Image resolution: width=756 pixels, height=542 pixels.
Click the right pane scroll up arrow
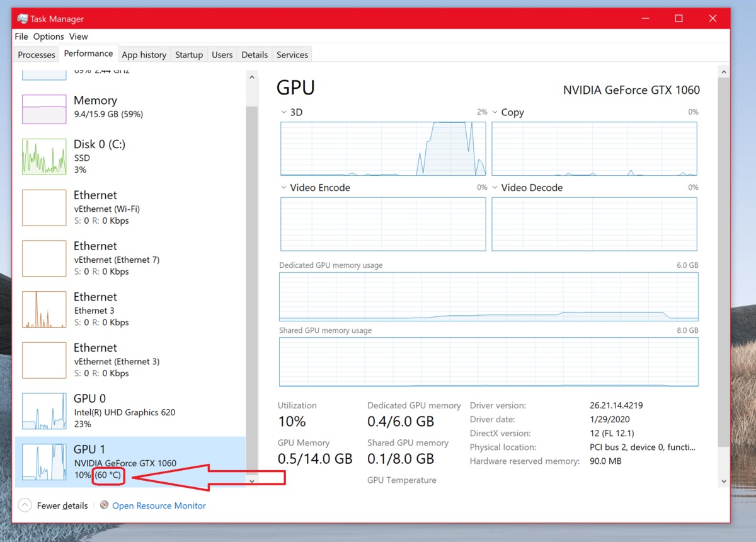pyautogui.click(x=723, y=72)
